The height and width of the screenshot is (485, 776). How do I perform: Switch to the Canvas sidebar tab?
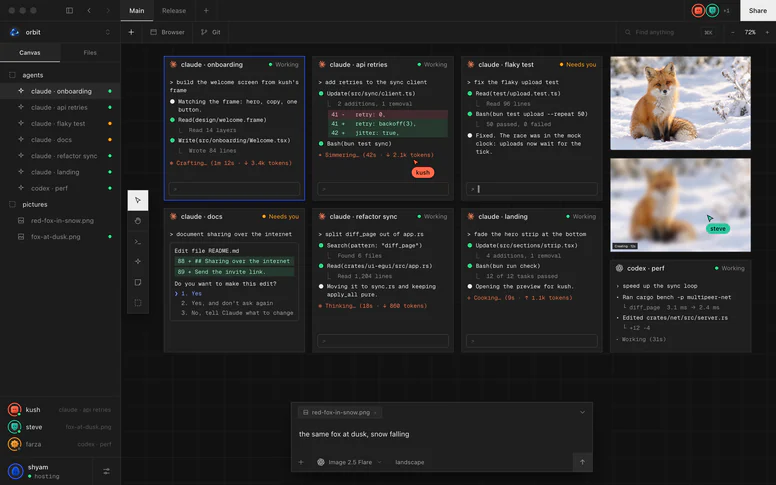click(30, 52)
